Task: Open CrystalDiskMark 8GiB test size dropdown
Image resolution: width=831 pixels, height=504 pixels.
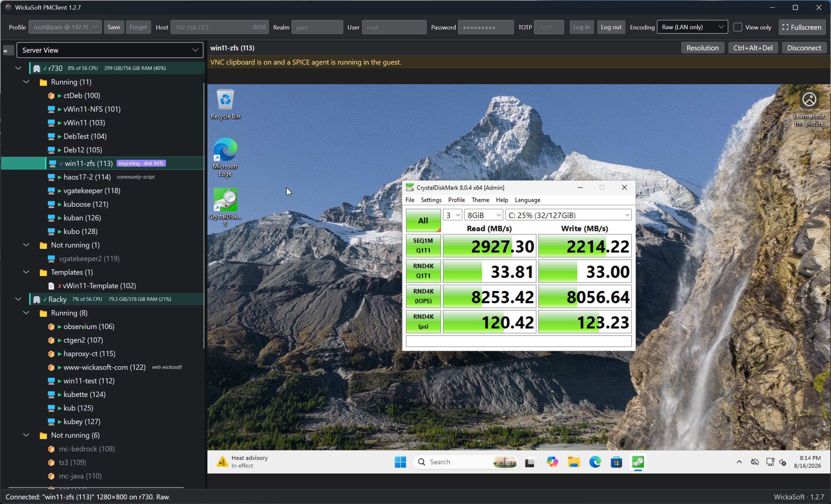Action: [x=483, y=215]
